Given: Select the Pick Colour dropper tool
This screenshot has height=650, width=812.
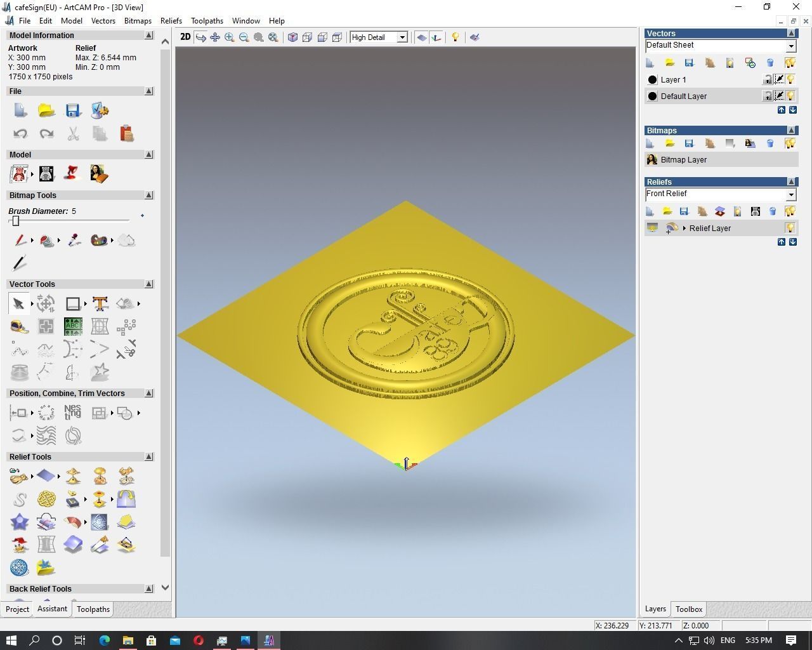Looking at the screenshot, I should point(74,241).
